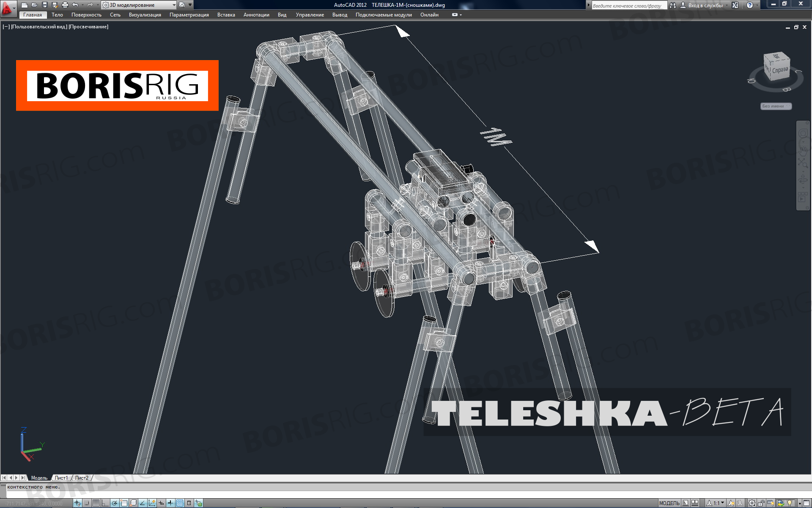Screen dimensions: 812x508
Task: Select the Zoom tool on navigation bar
Action: click(803, 163)
